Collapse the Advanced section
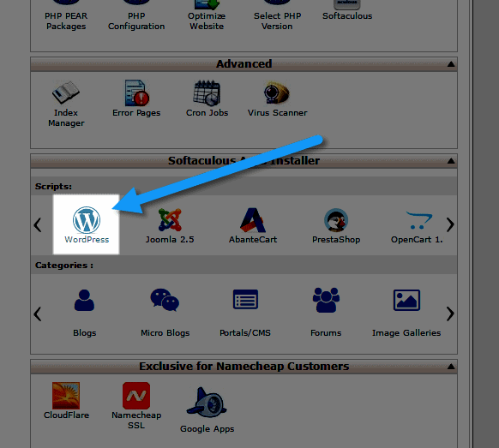 click(451, 64)
